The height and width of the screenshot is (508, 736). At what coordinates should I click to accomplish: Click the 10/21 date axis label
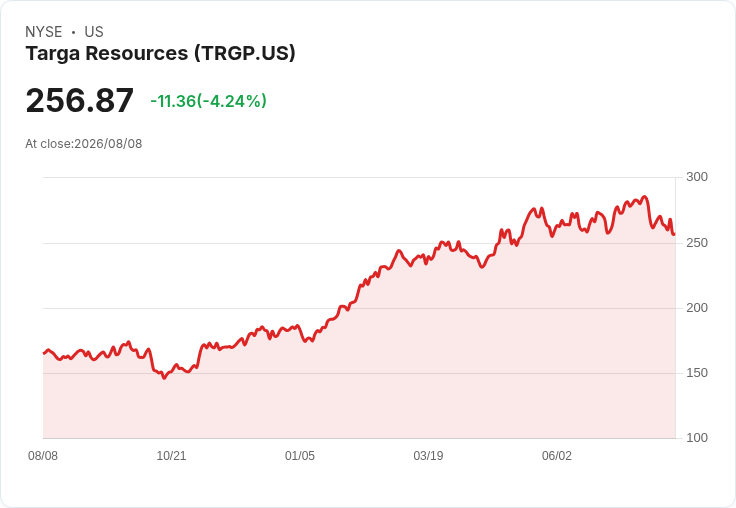click(x=171, y=456)
